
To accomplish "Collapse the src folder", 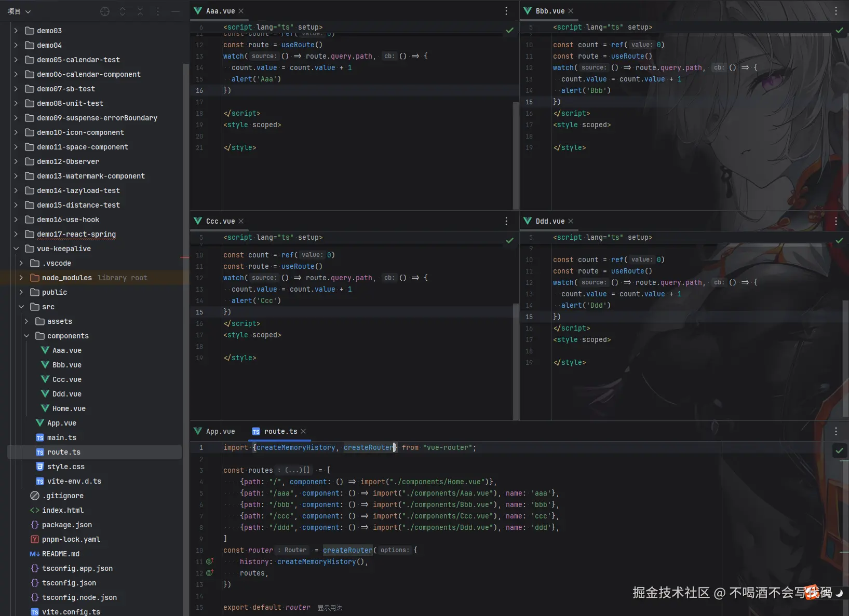I will 21,307.
